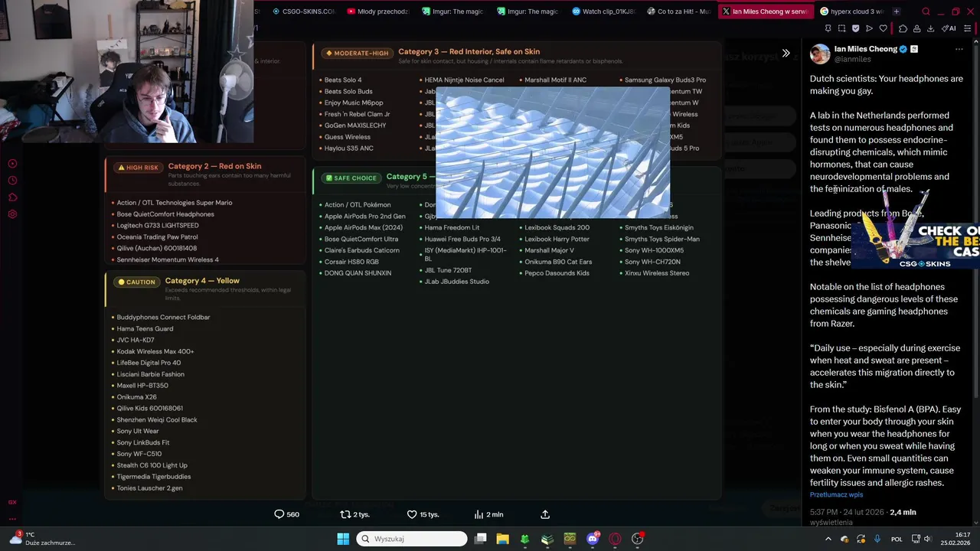Click the SAFE CHOICE category badge

point(351,178)
